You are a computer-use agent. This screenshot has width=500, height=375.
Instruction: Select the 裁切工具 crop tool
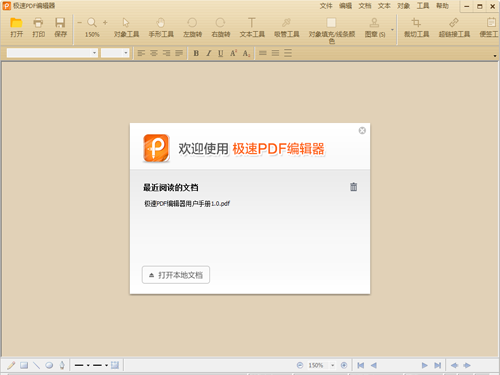pyautogui.click(x=416, y=23)
